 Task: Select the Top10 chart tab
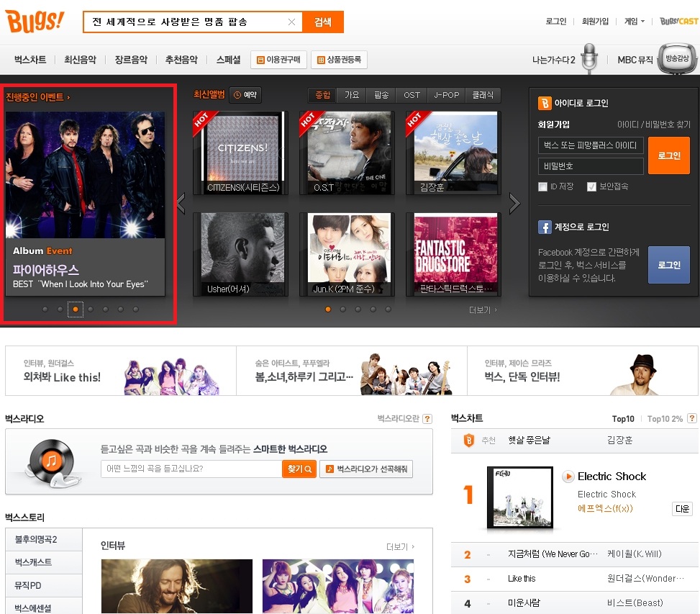click(x=623, y=419)
